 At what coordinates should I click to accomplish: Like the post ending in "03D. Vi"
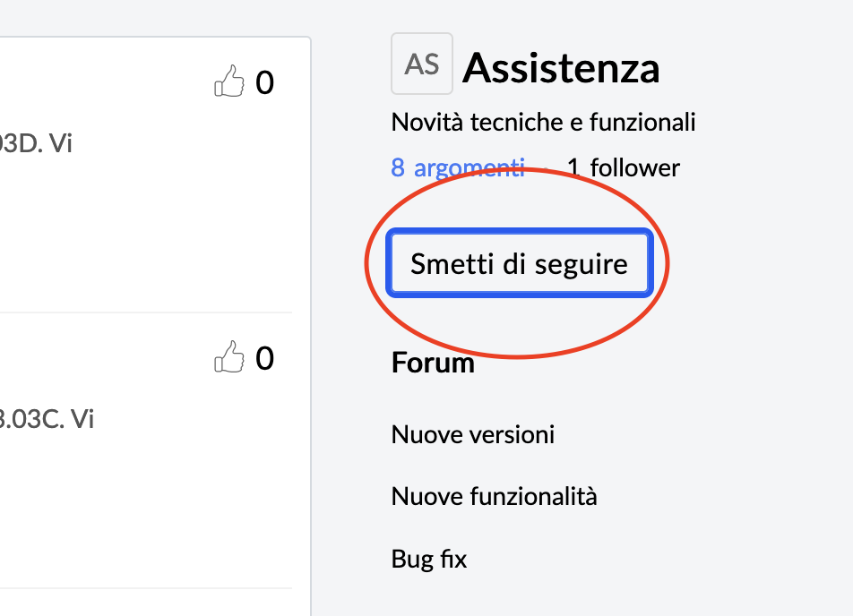(229, 81)
